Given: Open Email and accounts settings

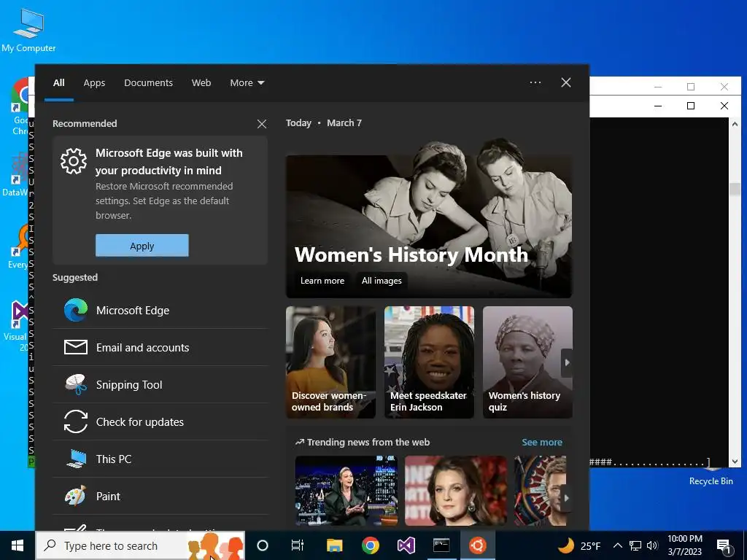Looking at the screenshot, I should pos(160,348).
